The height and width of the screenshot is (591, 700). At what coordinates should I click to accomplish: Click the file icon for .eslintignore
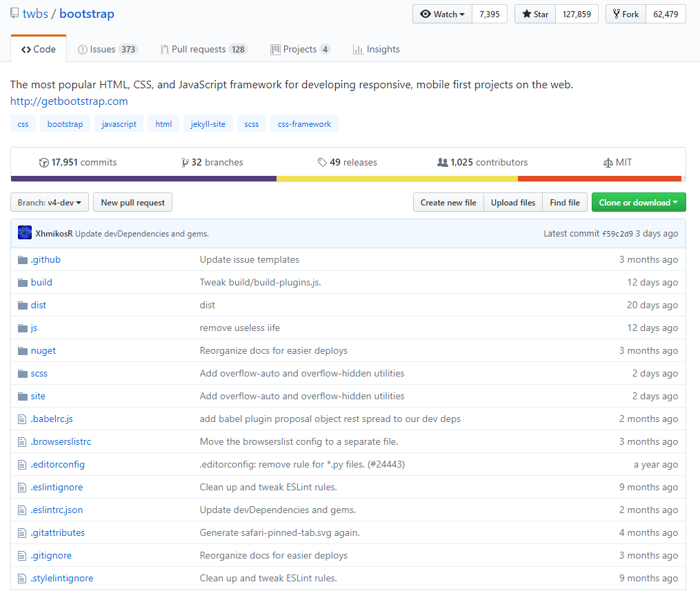point(22,488)
